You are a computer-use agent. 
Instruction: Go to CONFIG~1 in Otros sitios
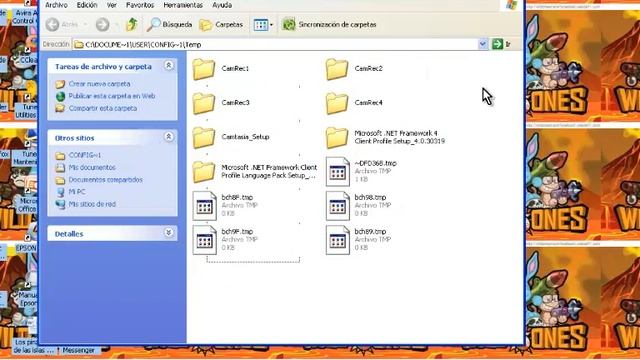point(85,155)
